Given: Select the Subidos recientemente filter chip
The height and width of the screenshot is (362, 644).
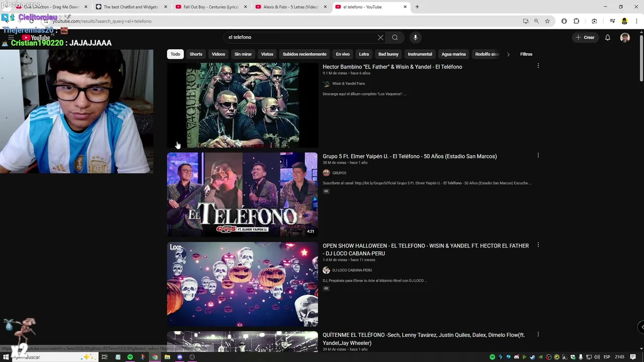Looking at the screenshot, I should [304, 54].
